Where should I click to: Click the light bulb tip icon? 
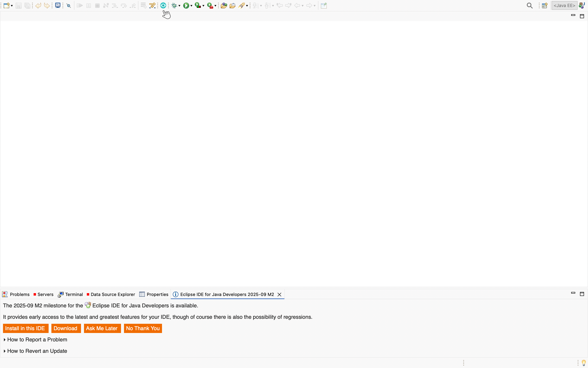coord(584,363)
